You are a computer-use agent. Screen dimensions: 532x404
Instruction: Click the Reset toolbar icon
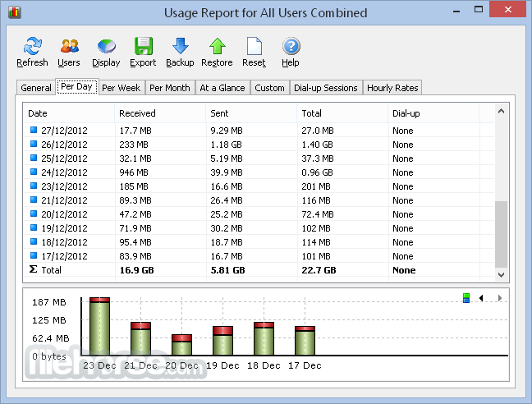click(254, 47)
